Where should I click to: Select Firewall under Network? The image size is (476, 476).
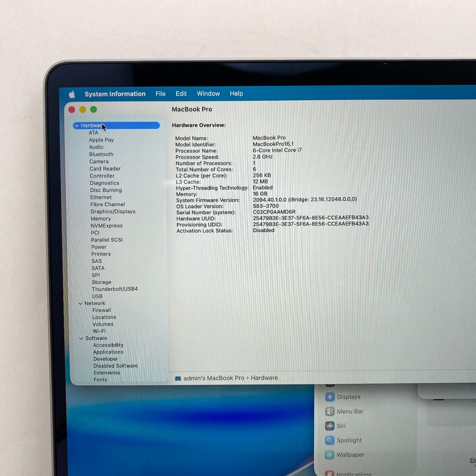click(101, 310)
